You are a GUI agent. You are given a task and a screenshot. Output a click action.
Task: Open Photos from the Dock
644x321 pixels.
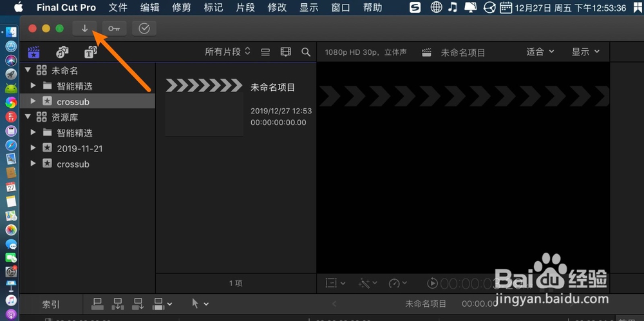(11, 229)
